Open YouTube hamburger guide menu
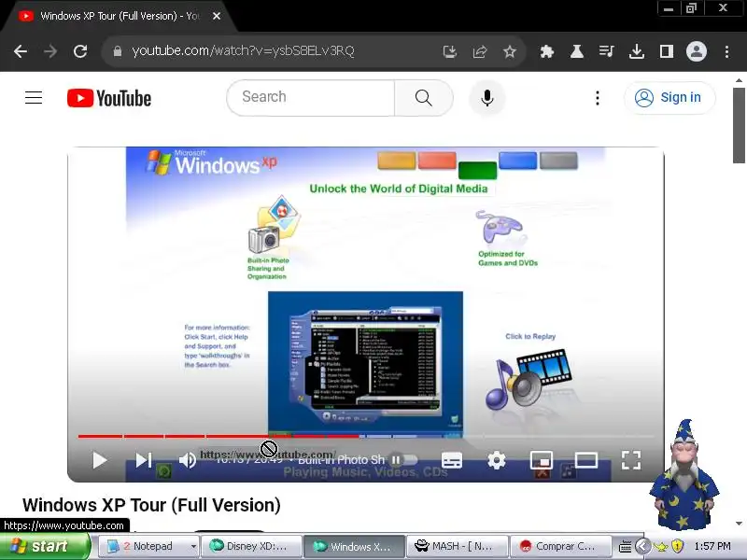Image resolution: width=747 pixels, height=560 pixels. (34, 98)
